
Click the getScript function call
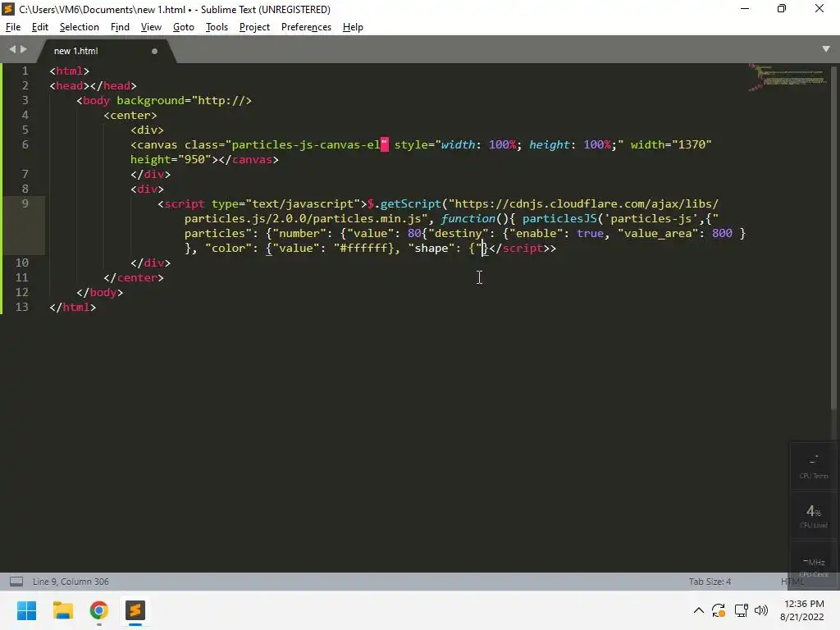410,203
